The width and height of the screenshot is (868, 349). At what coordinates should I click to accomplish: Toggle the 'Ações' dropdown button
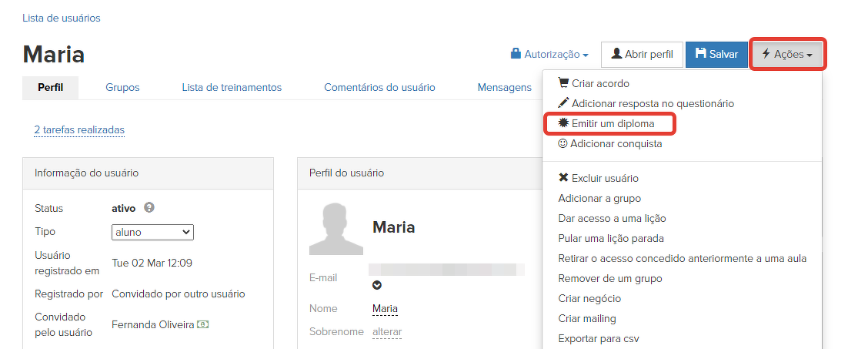(787, 55)
